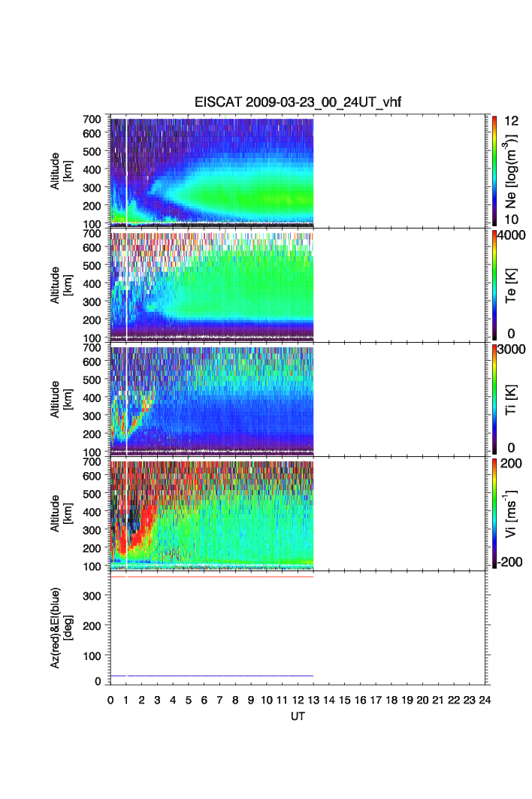Click the 12 tick on the UT axis
The width and height of the screenshot is (532, 799).
[298, 700]
